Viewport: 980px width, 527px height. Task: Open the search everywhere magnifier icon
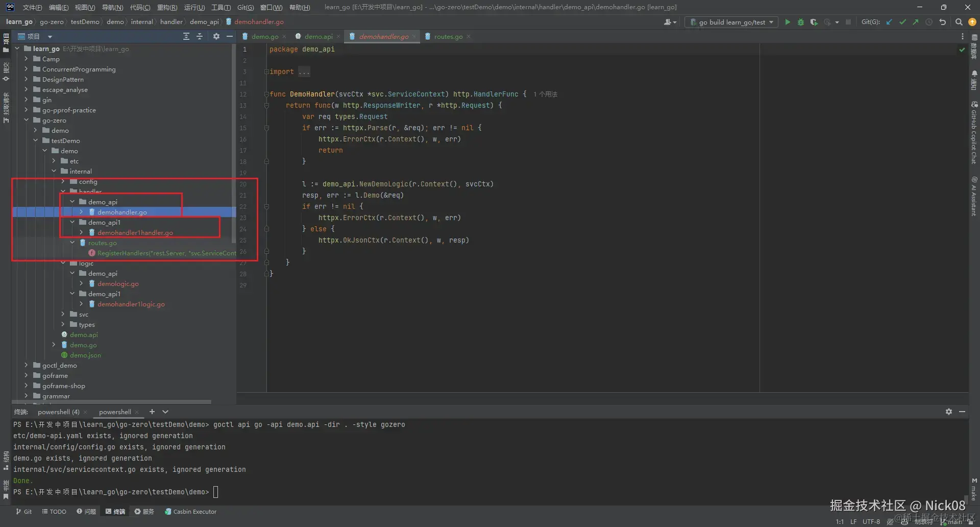click(959, 22)
